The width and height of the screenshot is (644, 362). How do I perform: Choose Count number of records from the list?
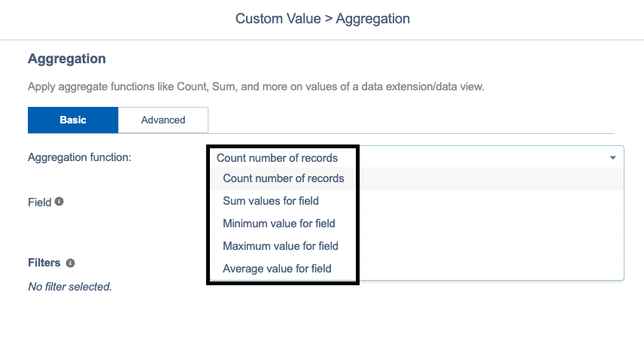click(417, 178)
